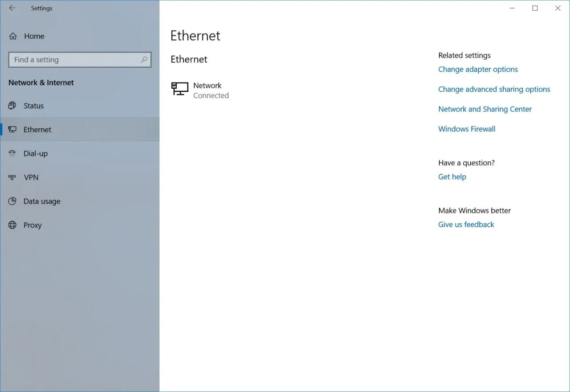
Task: Click the Ethernet monitor icon in sidebar
Action: coord(12,130)
